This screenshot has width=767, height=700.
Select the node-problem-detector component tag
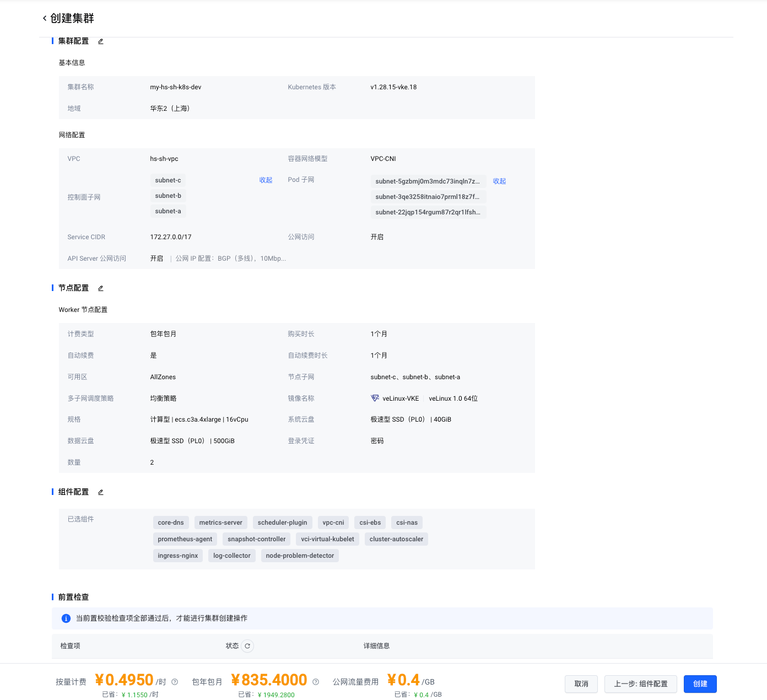(300, 556)
